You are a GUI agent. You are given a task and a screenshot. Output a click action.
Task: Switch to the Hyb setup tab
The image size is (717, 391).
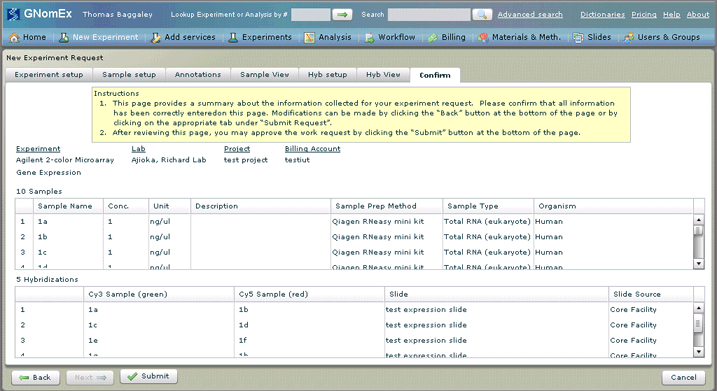[327, 75]
